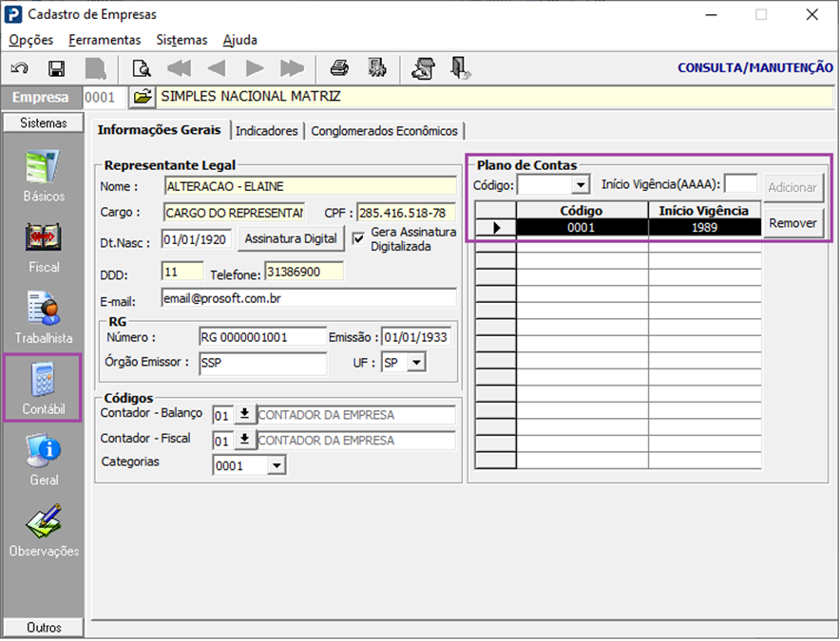Click the Código column header in grid
The height and width of the screenshot is (641, 840).
(x=582, y=211)
